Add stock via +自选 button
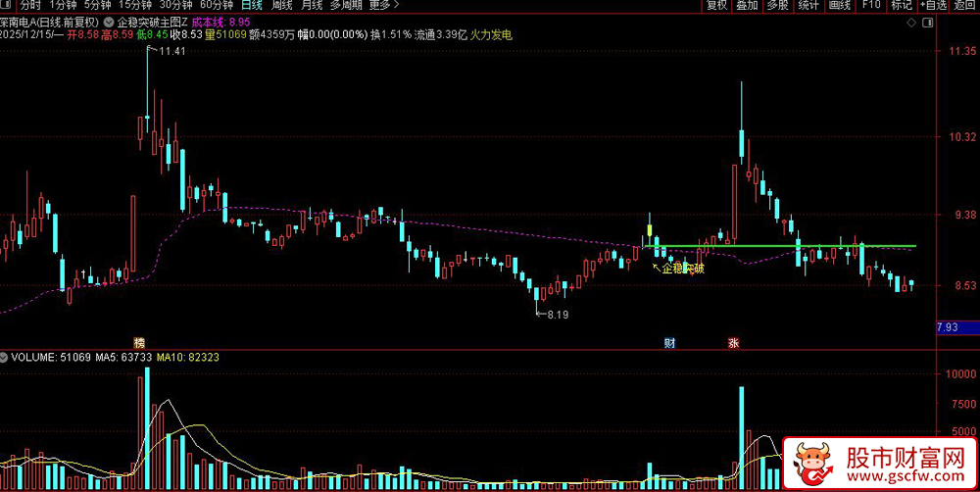Viewport: 980px width, 492px height. 933,5
